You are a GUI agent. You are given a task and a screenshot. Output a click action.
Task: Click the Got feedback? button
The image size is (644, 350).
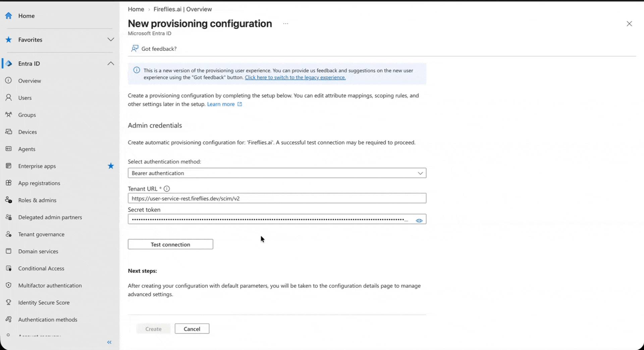(154, 49)
